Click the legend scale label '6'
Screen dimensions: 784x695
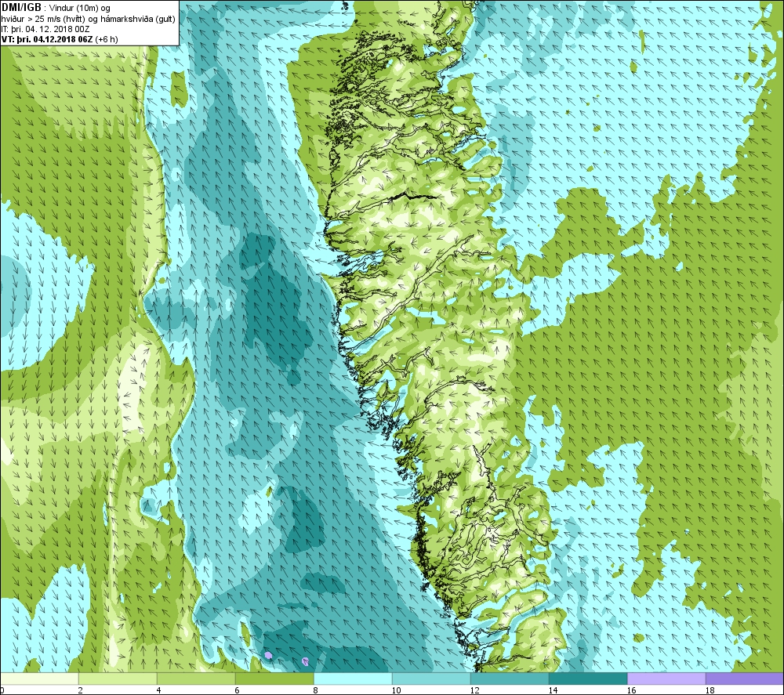pyautogui.click(x=238, y=690)
